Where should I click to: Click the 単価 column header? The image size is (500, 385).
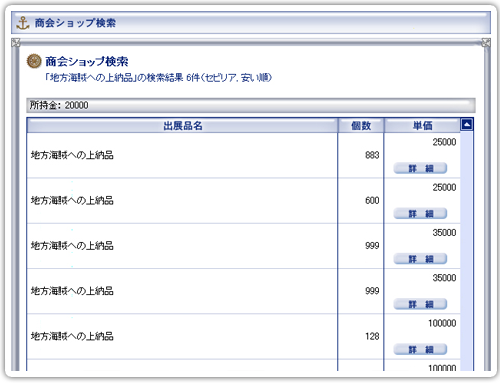tap(422, 126)
